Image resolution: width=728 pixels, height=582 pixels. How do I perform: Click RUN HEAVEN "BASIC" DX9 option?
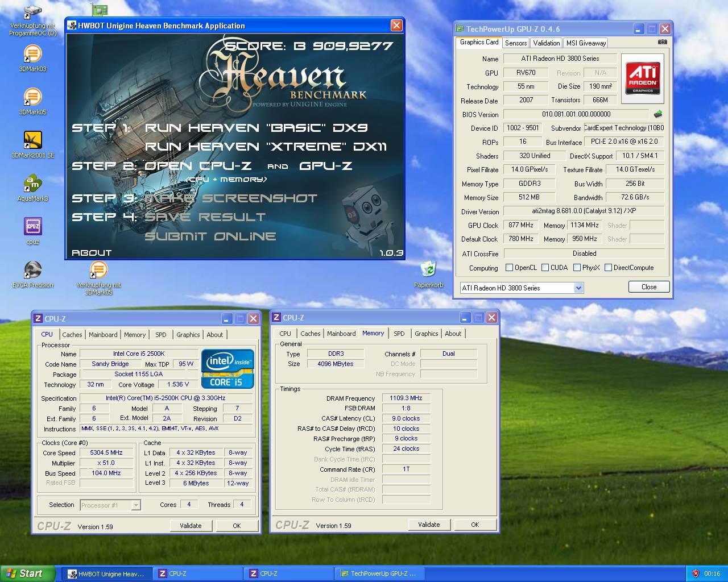coord(256,128)
